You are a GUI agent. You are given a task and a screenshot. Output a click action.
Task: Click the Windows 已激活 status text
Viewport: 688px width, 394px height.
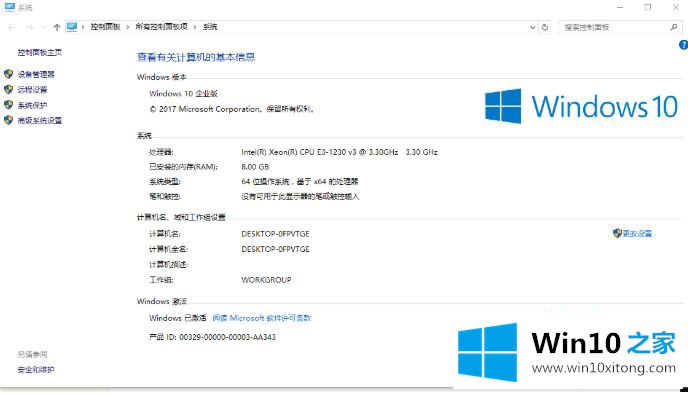point(177,318)
